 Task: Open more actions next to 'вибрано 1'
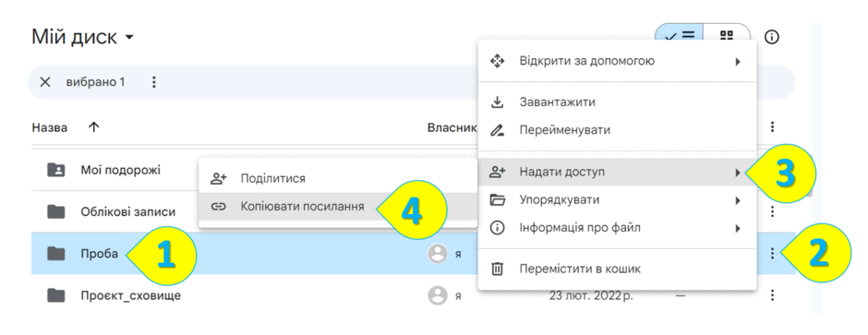pos(154,82)
